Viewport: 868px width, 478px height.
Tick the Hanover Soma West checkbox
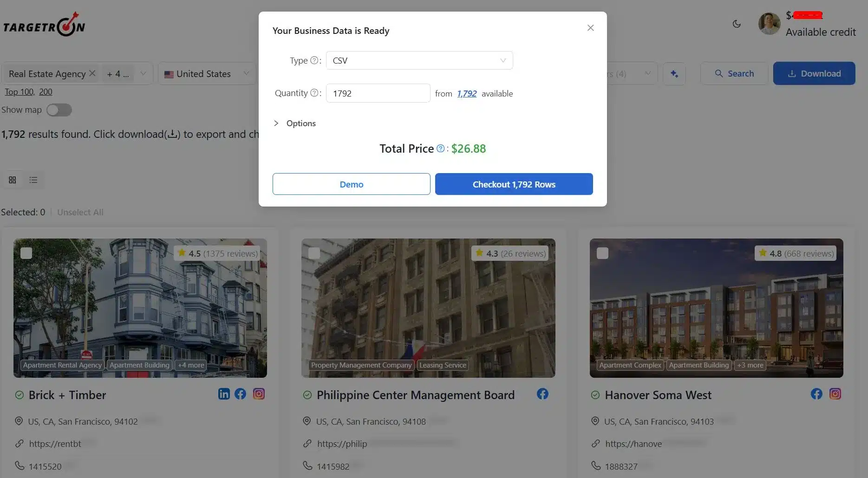pos(602,253)
